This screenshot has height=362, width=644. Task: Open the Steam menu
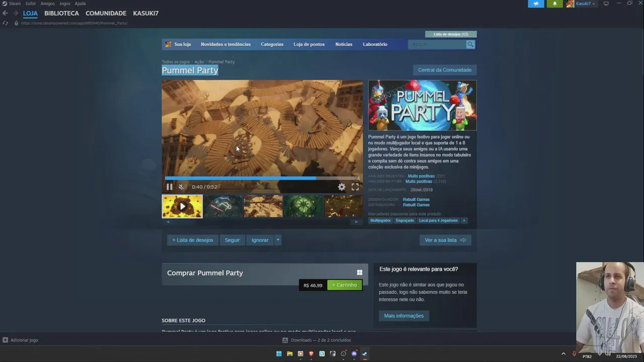15,4
